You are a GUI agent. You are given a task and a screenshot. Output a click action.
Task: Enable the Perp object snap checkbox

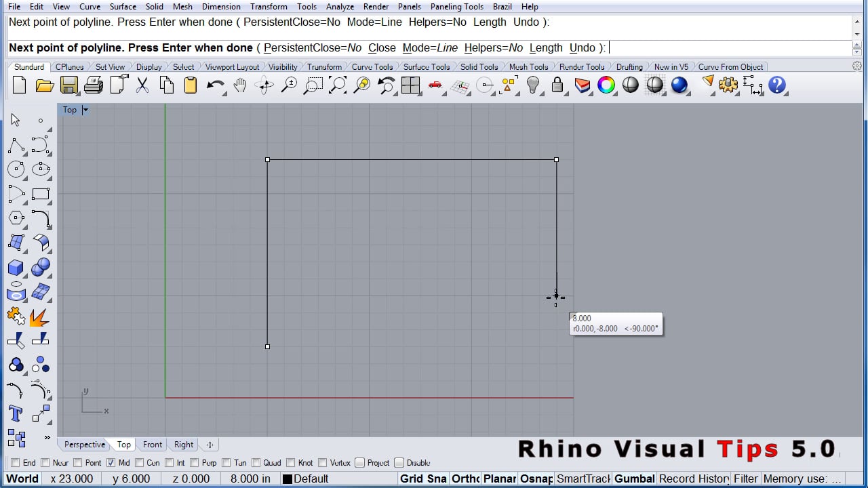pos(195,463)
